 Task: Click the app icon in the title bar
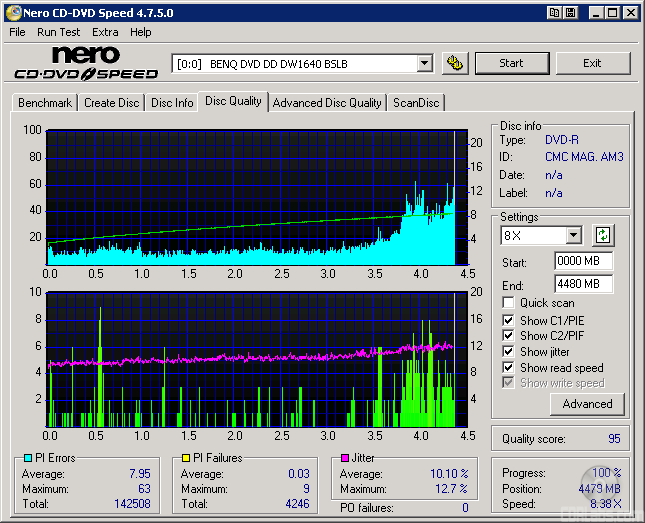tap(12, 13)
